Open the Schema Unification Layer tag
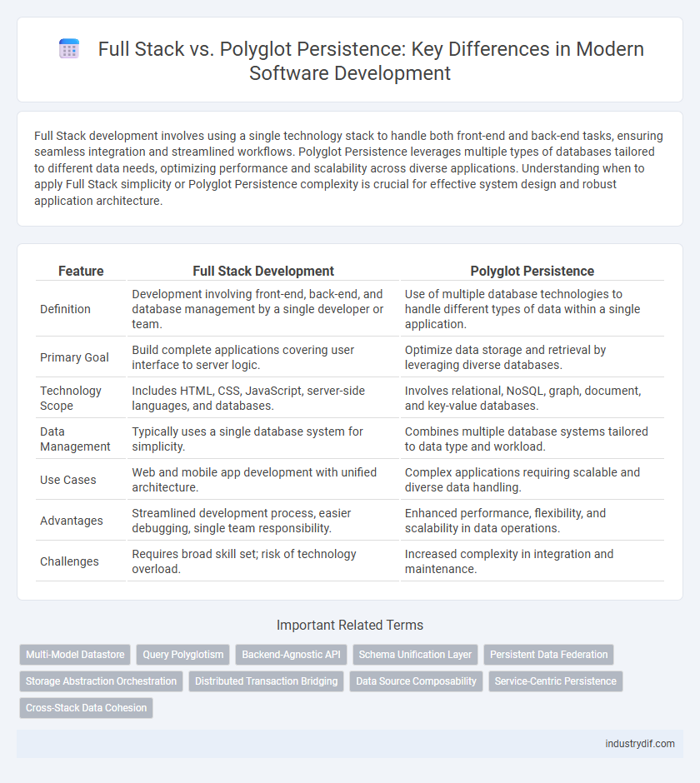Screen dimensions: 700x783 pos(415,654)
